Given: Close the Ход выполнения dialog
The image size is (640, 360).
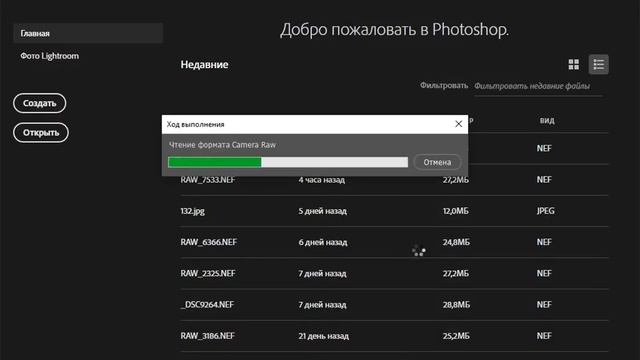Looking at the screenshot, I should (458, 124).
